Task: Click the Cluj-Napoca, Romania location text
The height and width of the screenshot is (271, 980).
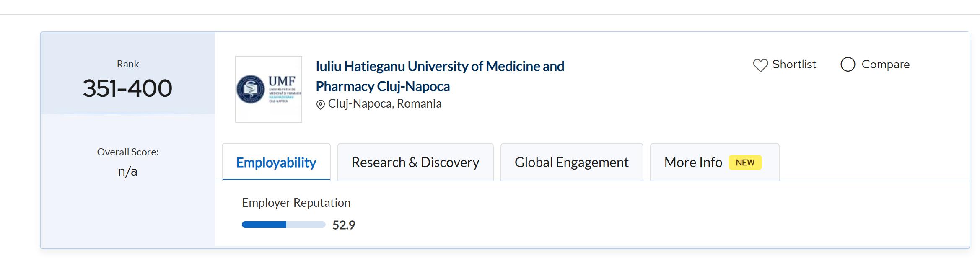Action: (x=384, y=104)
